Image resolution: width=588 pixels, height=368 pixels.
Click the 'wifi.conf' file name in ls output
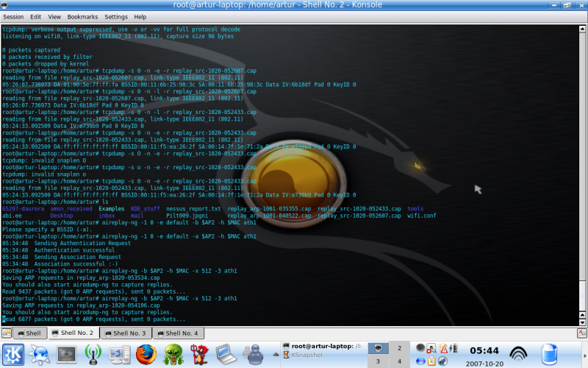tap(421, 216)
